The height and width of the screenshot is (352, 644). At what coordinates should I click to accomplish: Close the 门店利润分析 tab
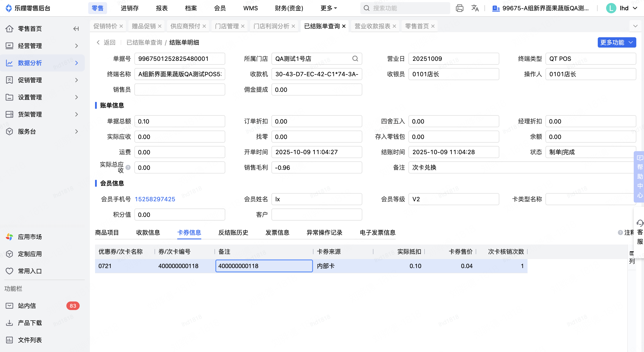(294, 26)
